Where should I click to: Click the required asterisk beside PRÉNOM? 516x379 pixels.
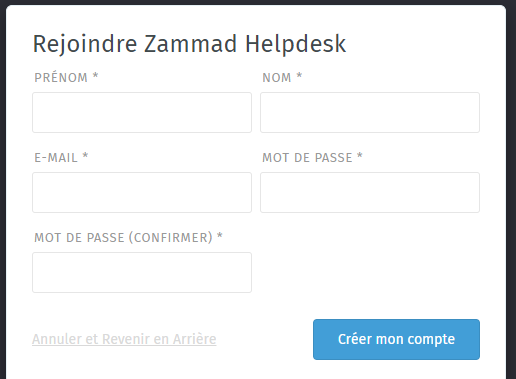point(95,76)
